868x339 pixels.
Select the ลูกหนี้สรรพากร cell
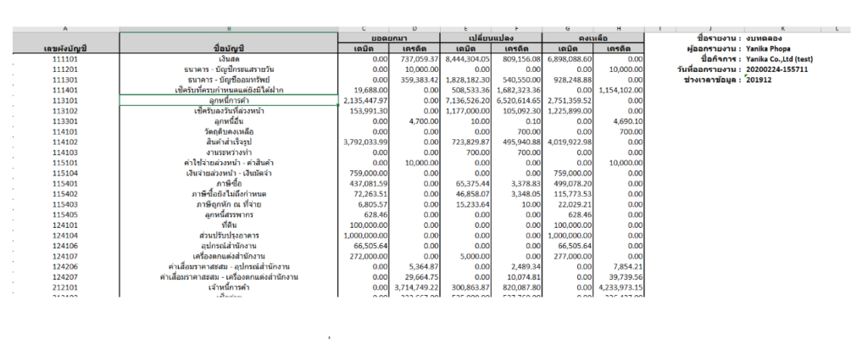229,214
